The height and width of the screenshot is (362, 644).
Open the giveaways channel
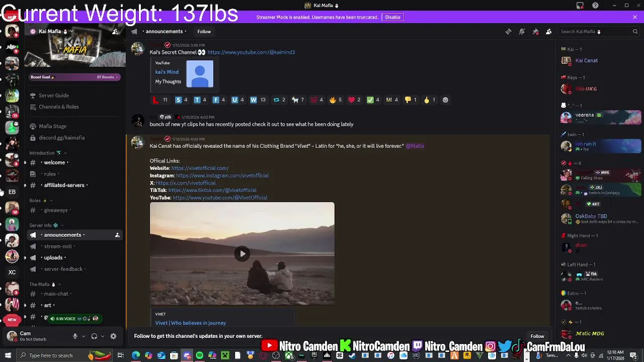(56, 210)
